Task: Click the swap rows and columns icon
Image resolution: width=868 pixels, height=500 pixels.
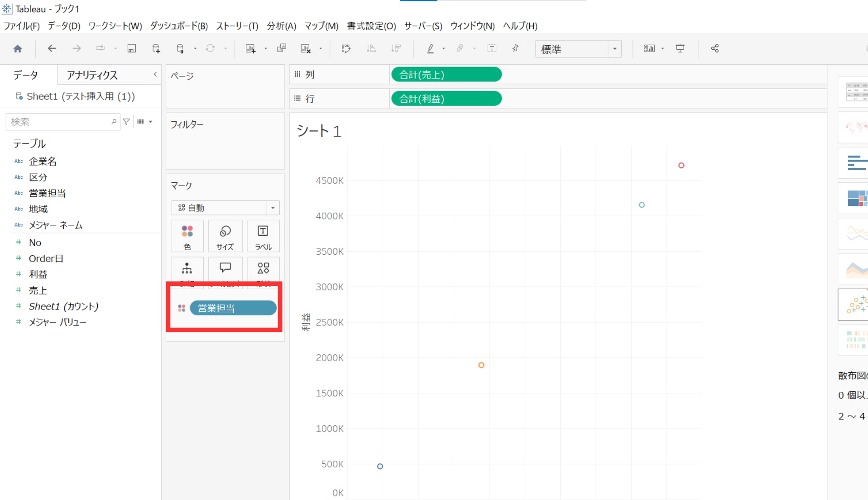Action: click(x=346, y=48)
